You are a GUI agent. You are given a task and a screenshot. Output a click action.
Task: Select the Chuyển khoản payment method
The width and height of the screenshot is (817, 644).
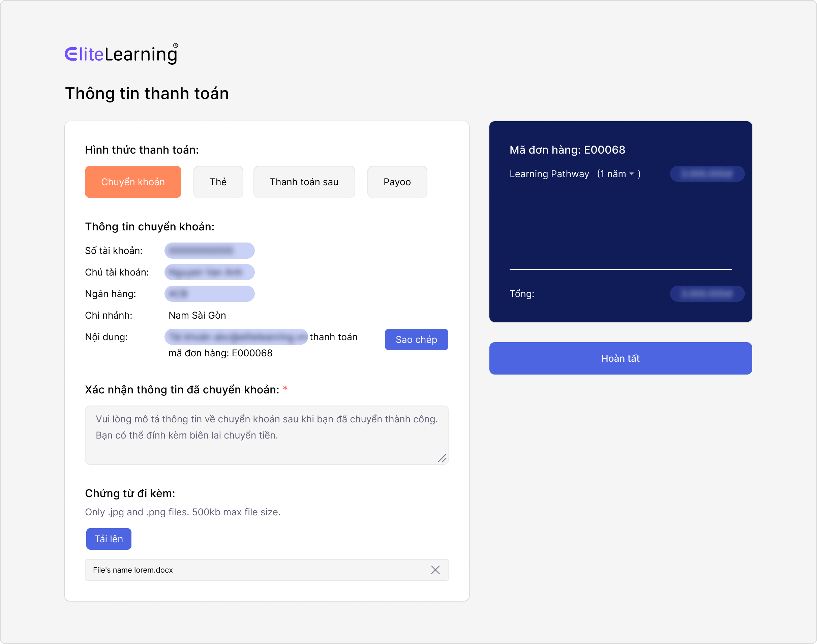[x=133, y=182]
